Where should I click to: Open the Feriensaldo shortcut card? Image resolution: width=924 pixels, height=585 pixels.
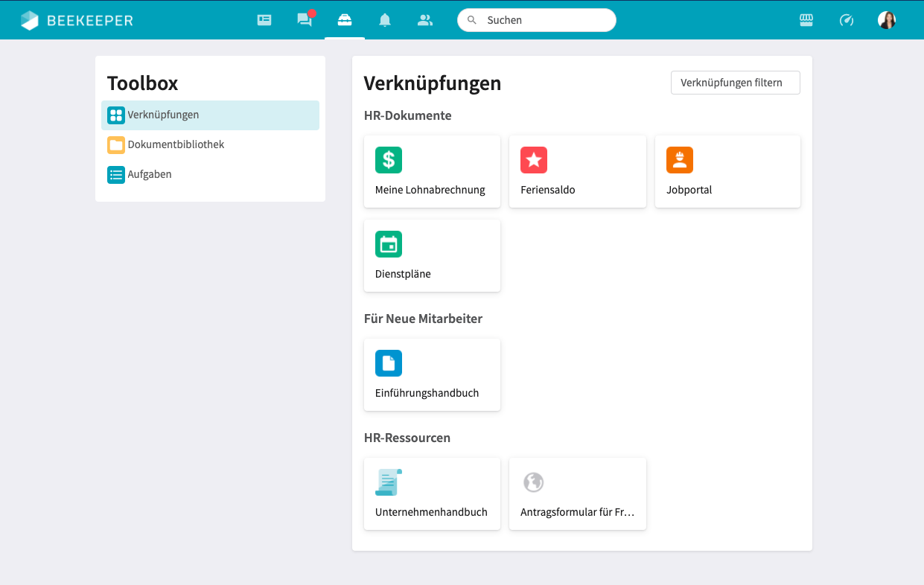tap(577, 172)
